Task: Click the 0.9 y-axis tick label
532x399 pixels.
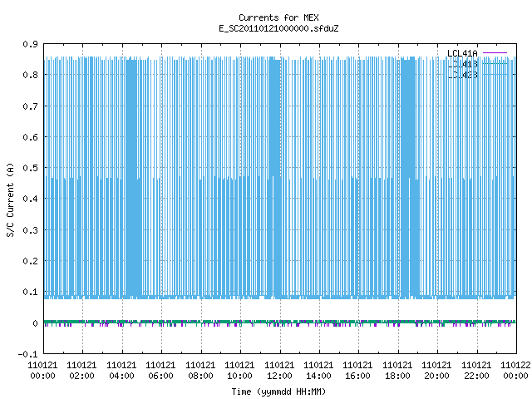Action: 30,44
